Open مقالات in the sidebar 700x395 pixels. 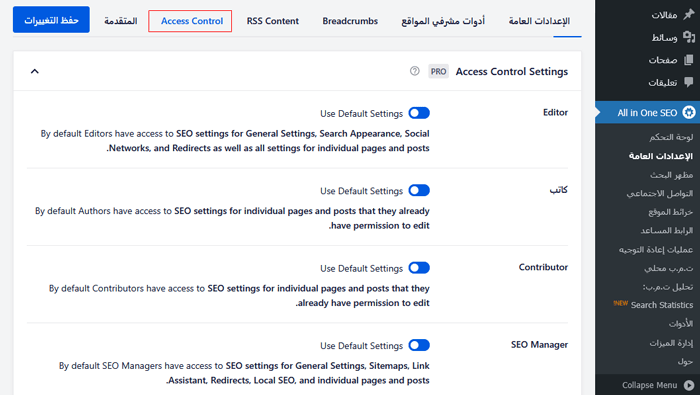(x=664, y=15)
